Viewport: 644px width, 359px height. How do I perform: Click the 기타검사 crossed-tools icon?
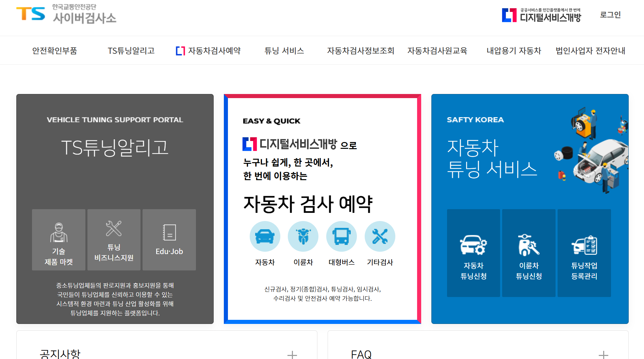pos(380,236)
